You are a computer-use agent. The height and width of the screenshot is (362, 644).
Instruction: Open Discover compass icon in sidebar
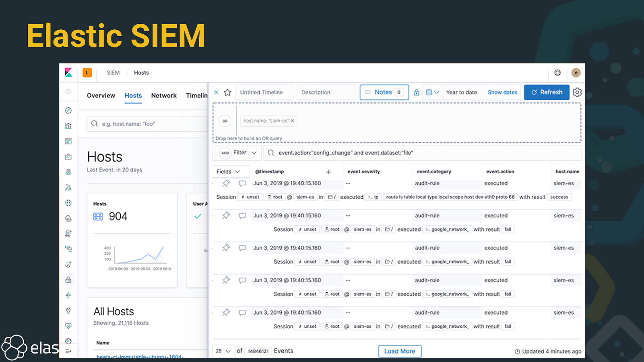pos(68,110)
